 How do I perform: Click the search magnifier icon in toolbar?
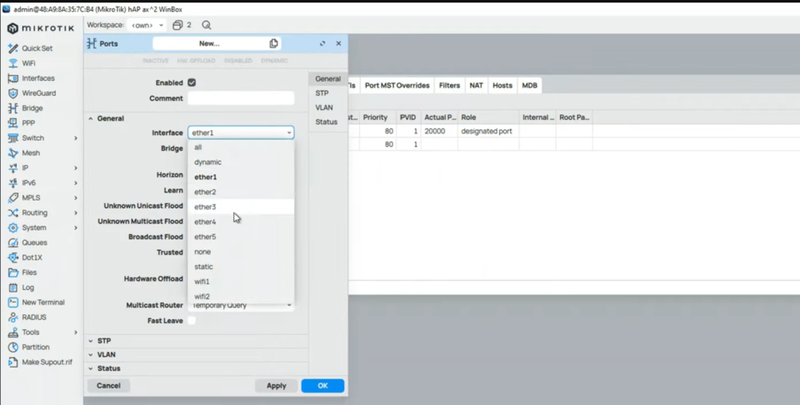207,25
